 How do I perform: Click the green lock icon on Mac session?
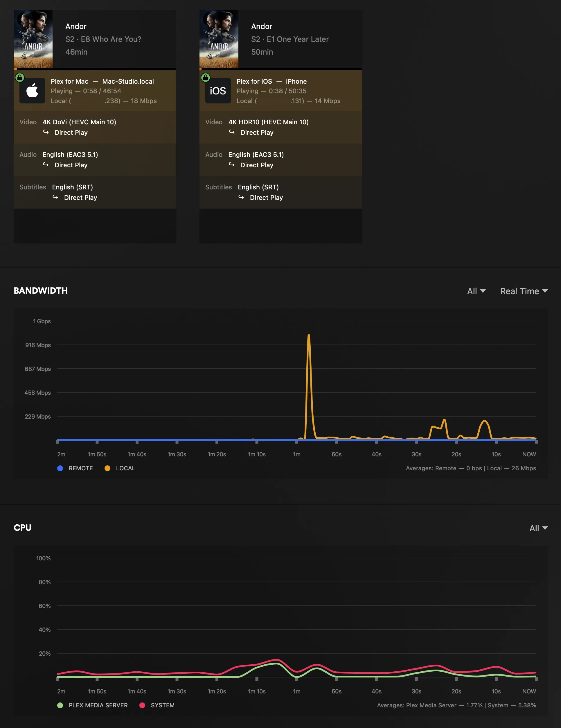coord(20,78)
